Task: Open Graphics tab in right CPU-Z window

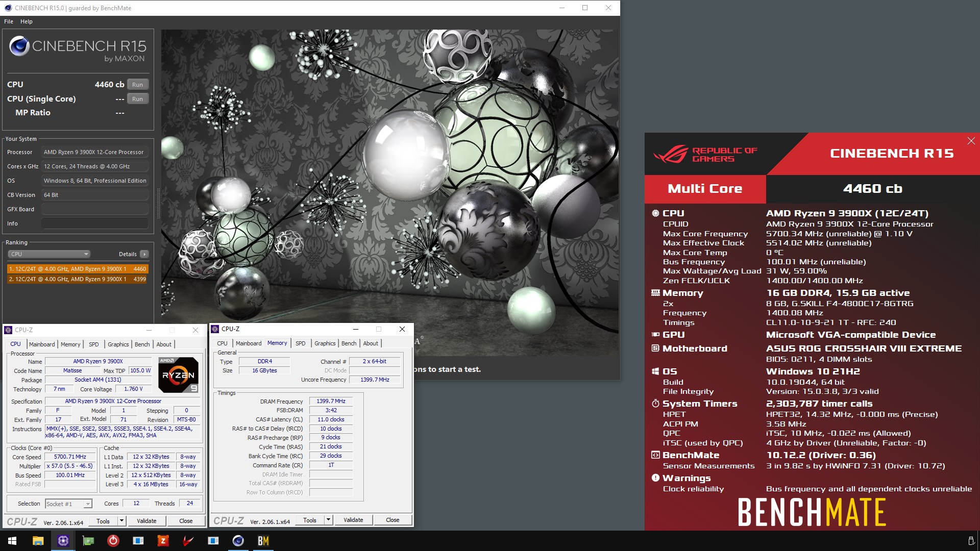Action: (325, 343)
